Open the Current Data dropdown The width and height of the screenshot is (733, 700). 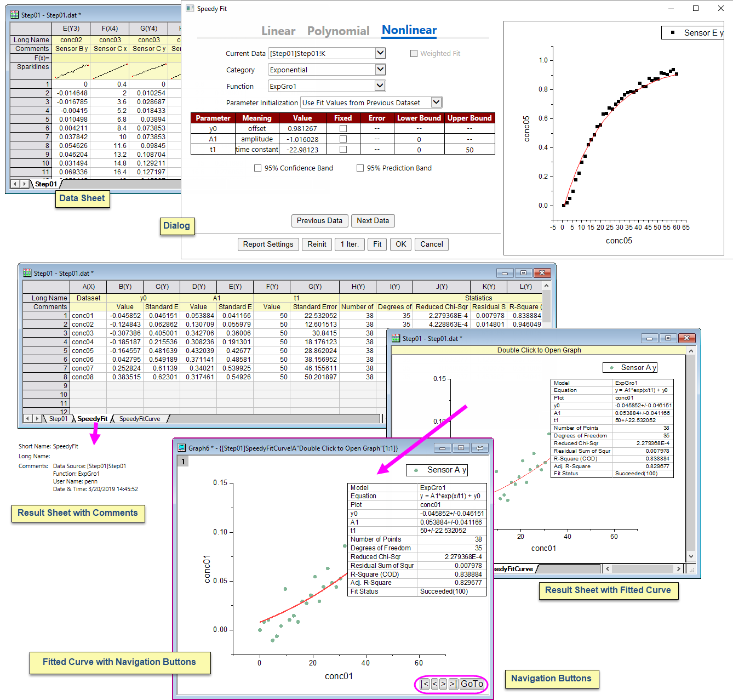[380, 53]
